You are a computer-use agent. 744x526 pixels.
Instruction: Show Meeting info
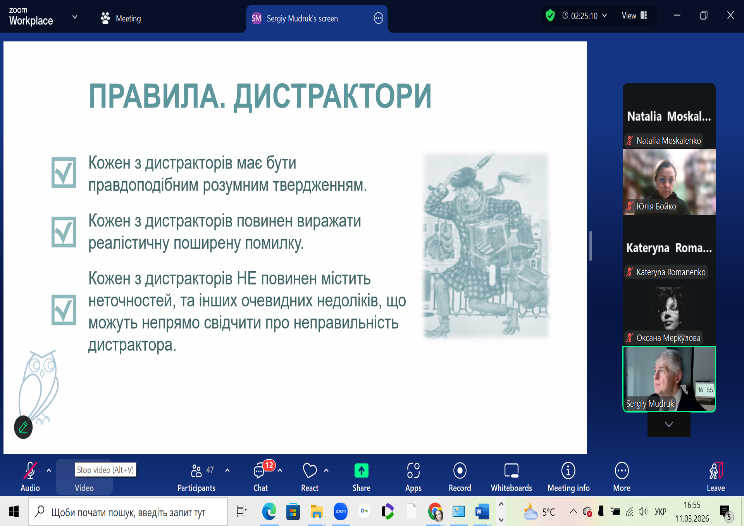[568, 475]
